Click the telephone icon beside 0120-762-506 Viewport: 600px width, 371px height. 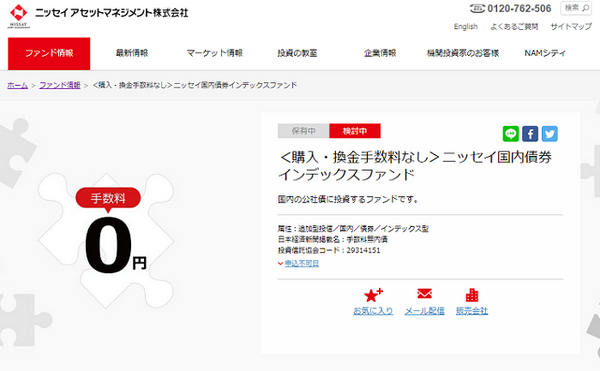(477, 8)
